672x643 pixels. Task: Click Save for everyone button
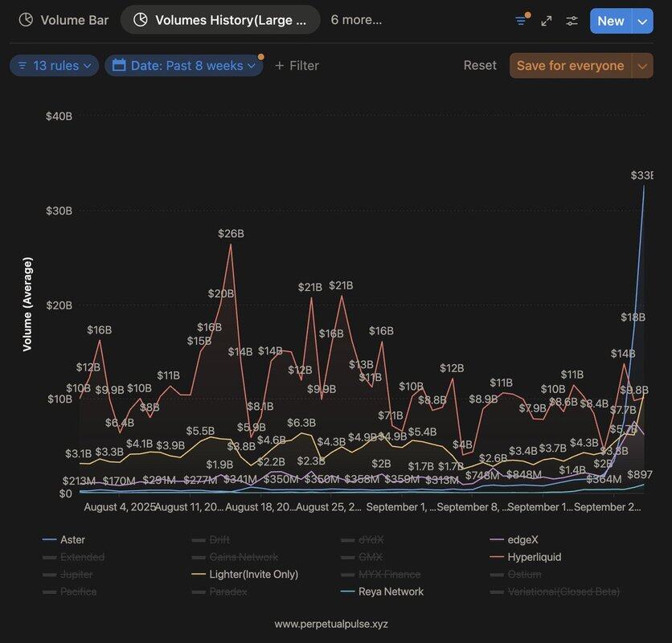pyautogui.click(x=571, y=66)
